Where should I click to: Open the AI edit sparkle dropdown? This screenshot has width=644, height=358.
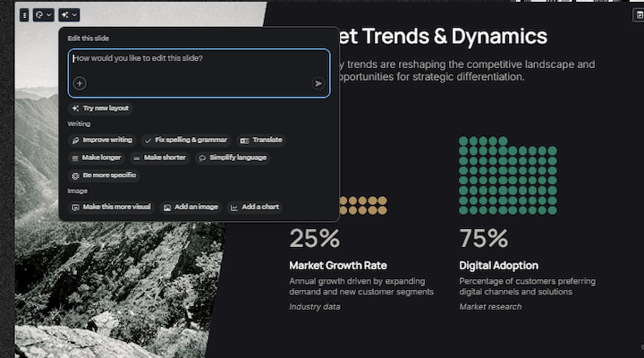pos(69,15)
